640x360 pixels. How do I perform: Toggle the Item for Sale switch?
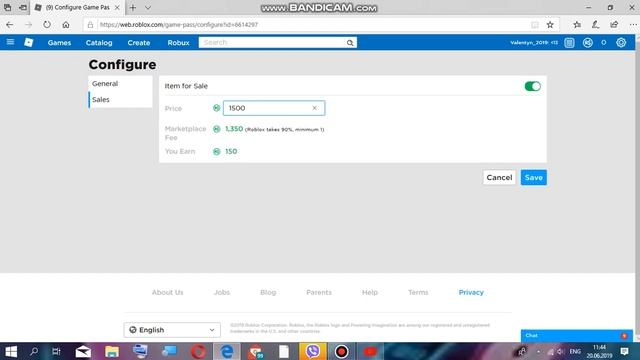click(x=533, y=86)
